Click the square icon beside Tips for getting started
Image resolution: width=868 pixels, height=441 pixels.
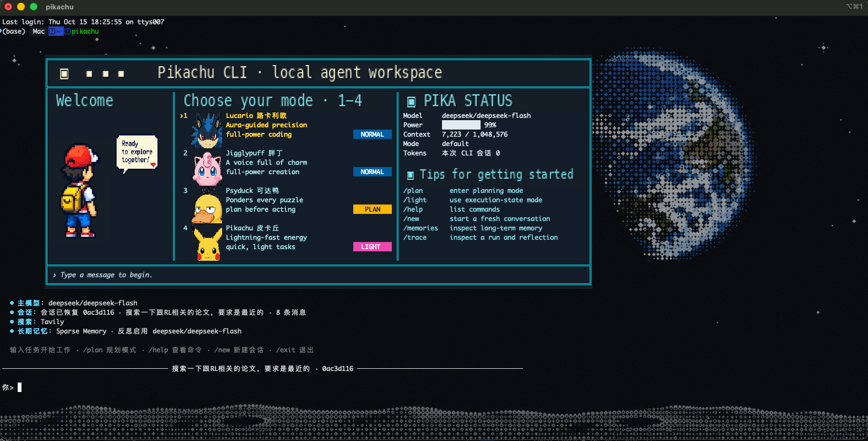click(411, 175)
